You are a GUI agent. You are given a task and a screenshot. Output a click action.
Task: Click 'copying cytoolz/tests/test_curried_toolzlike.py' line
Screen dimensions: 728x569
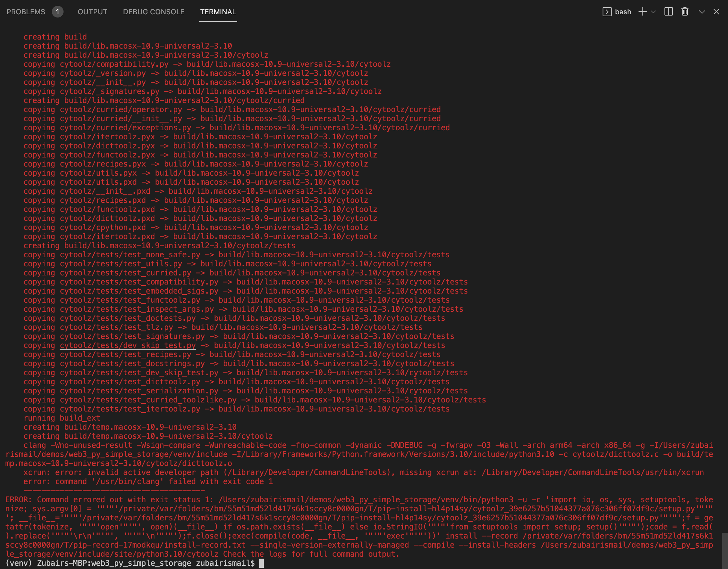(255, 400)
